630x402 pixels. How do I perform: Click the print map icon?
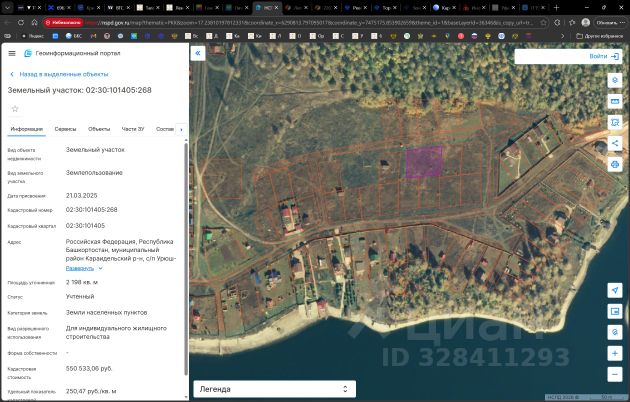tap(614, 164)
